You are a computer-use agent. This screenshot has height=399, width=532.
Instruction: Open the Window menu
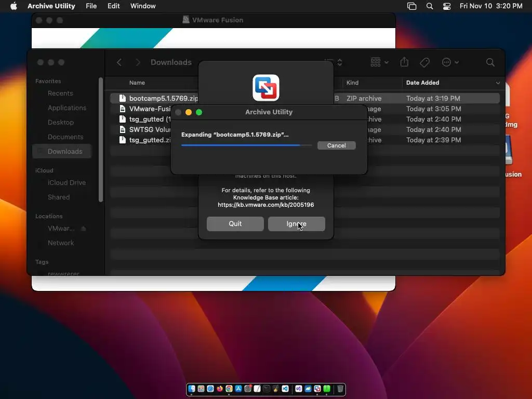click(143, 6)
